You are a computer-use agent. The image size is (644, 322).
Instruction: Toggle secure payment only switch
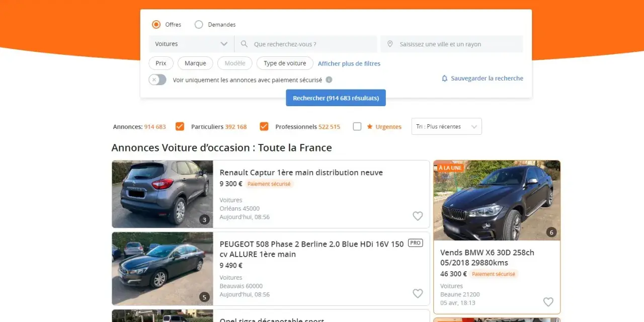click(157, 79)
